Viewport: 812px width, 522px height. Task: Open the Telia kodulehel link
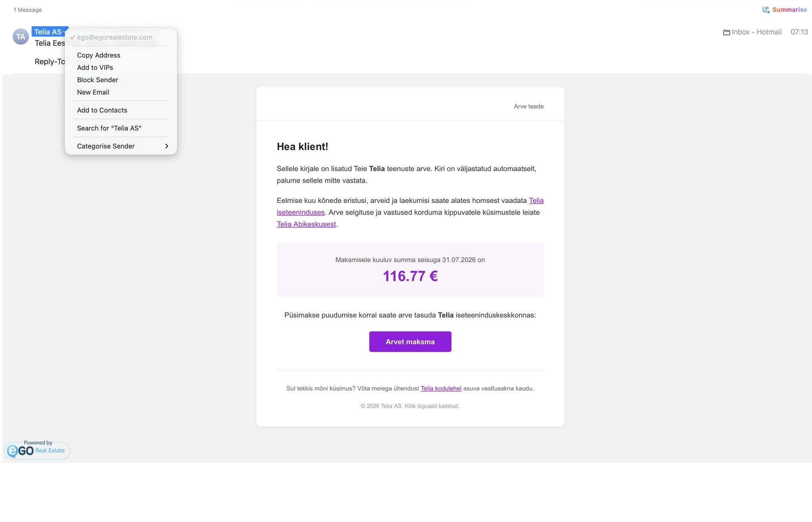441,388
